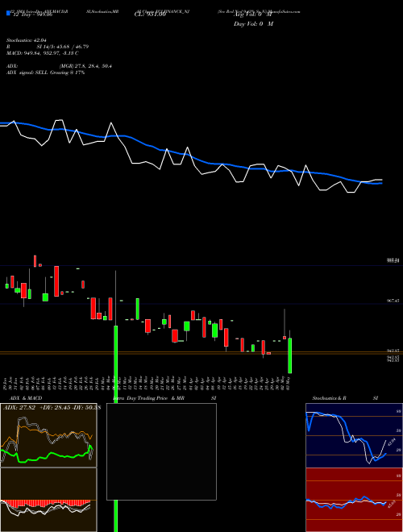The width and height of the screenshot is (403, 532).
Task: Click the stochastics chart panel with blue line
Action: tap(354, 435)
